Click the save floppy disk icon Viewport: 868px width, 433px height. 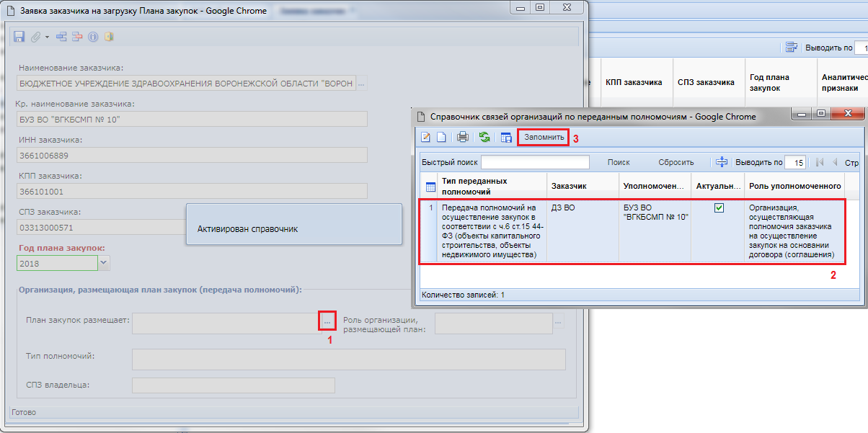pyautogui.click(x=19, y=37)
